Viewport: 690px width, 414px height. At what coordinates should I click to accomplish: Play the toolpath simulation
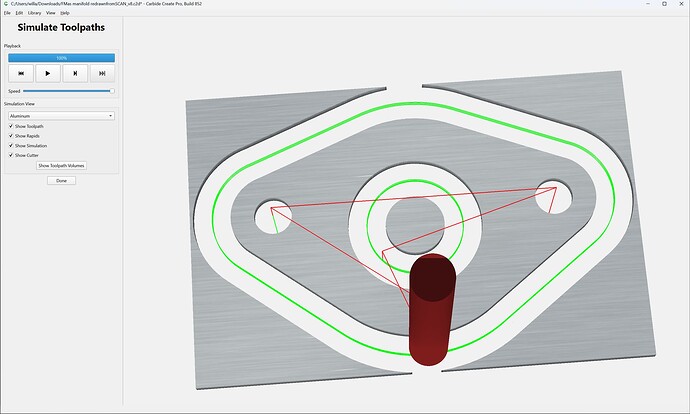(x=48, y=73)
